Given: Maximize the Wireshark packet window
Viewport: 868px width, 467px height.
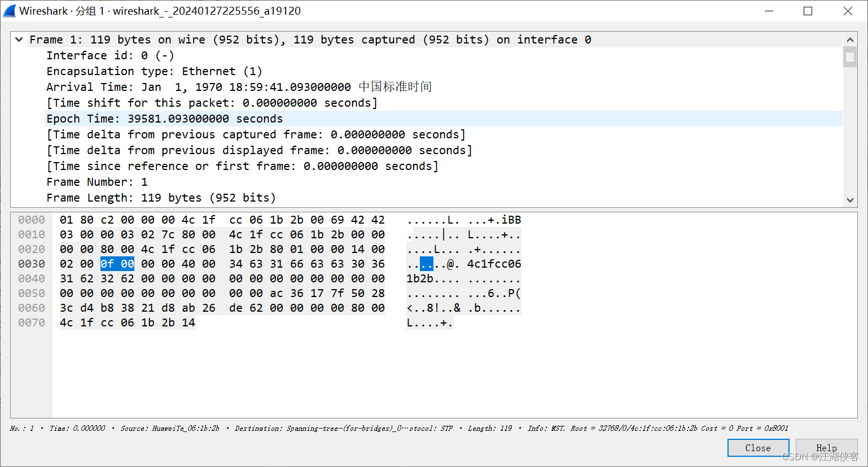Looking at the screenshot, I should pyautogui.click(x=808, y=11).
